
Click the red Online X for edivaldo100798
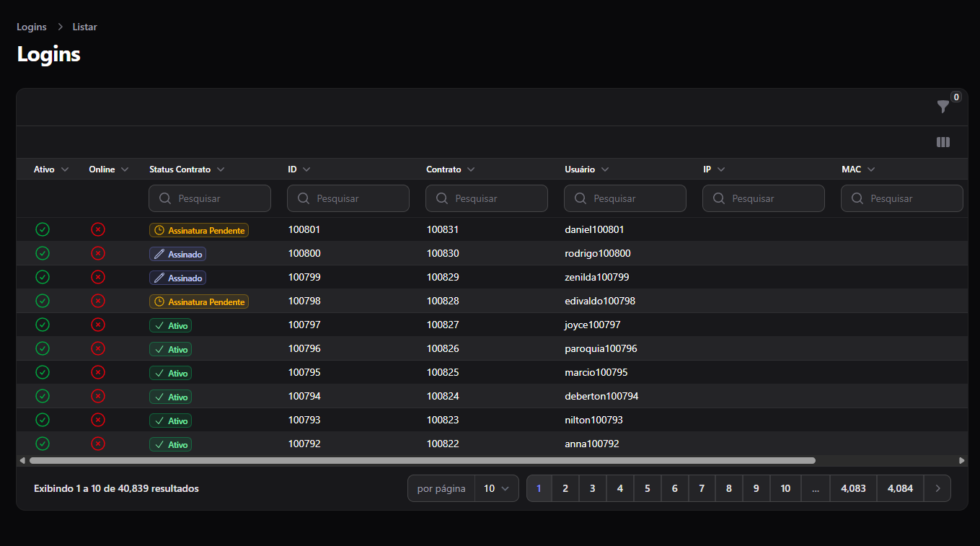click(98, 301)
